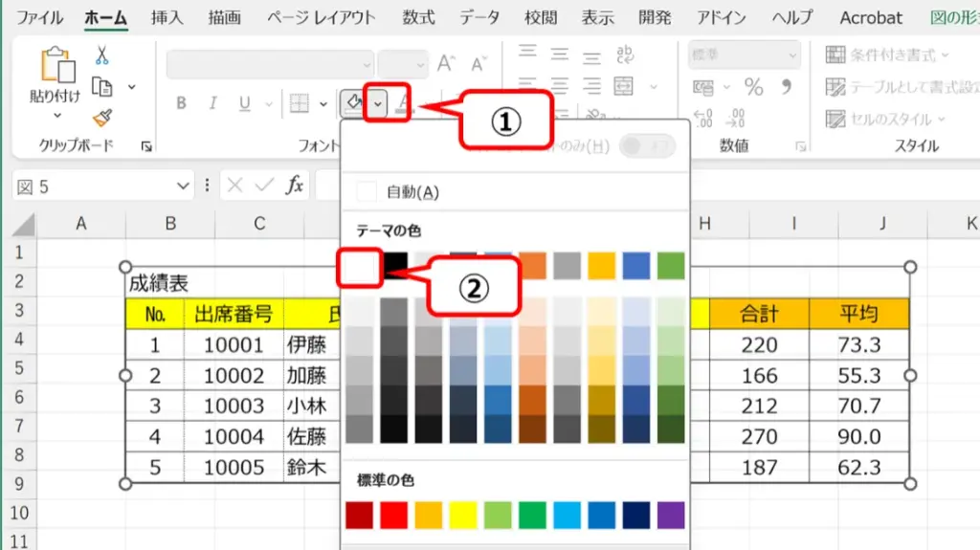Cancel formula entry with X icon
This screenshot has width=980, height=550.
pos(235,186)
